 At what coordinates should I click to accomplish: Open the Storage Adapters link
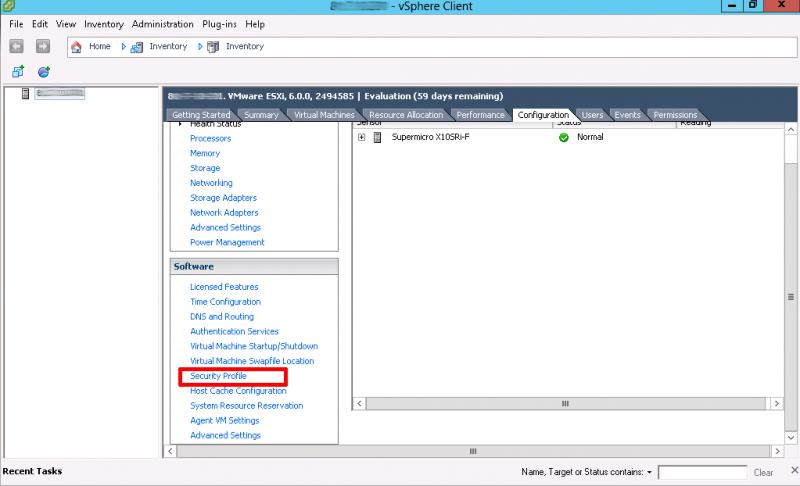click(x=223, y=197)
